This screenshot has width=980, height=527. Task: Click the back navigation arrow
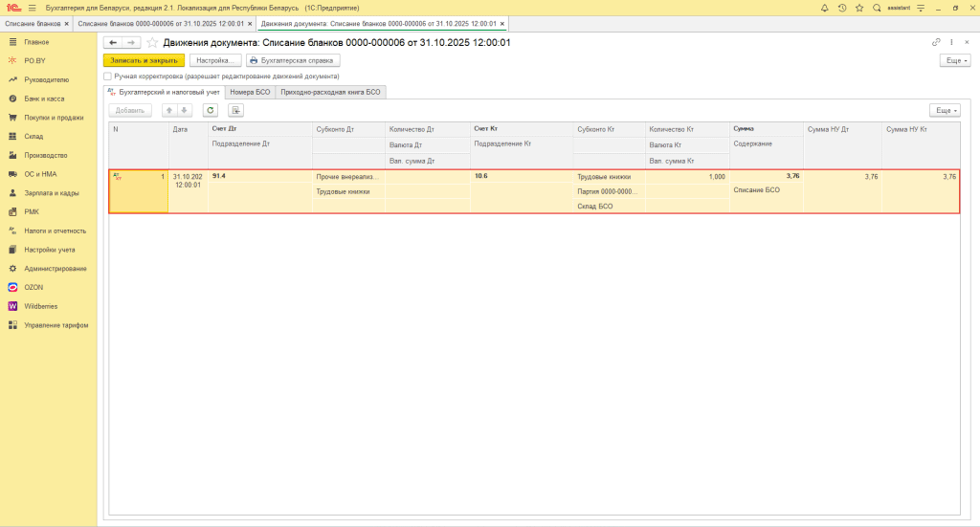coord(113,43)
